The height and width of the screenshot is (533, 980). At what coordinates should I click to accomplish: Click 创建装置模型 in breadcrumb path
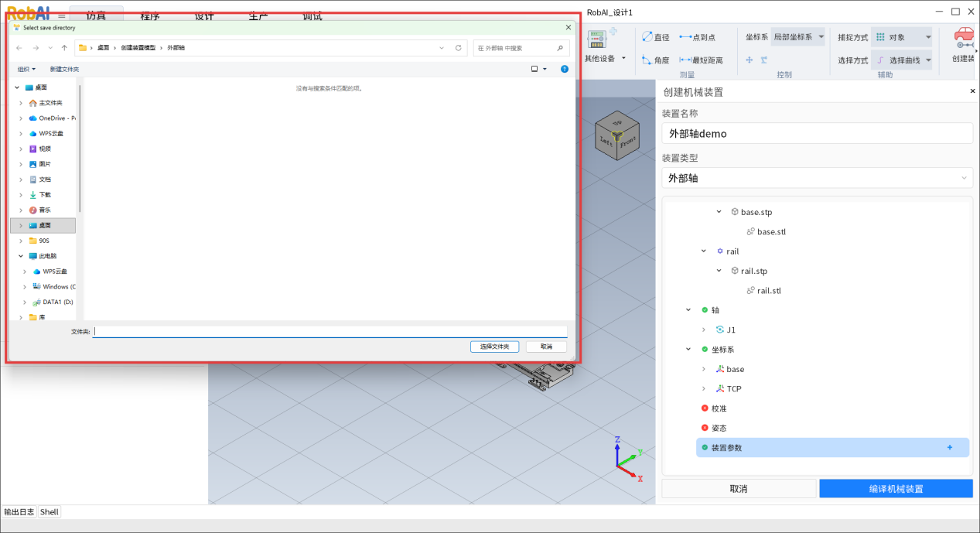(138, 48)
